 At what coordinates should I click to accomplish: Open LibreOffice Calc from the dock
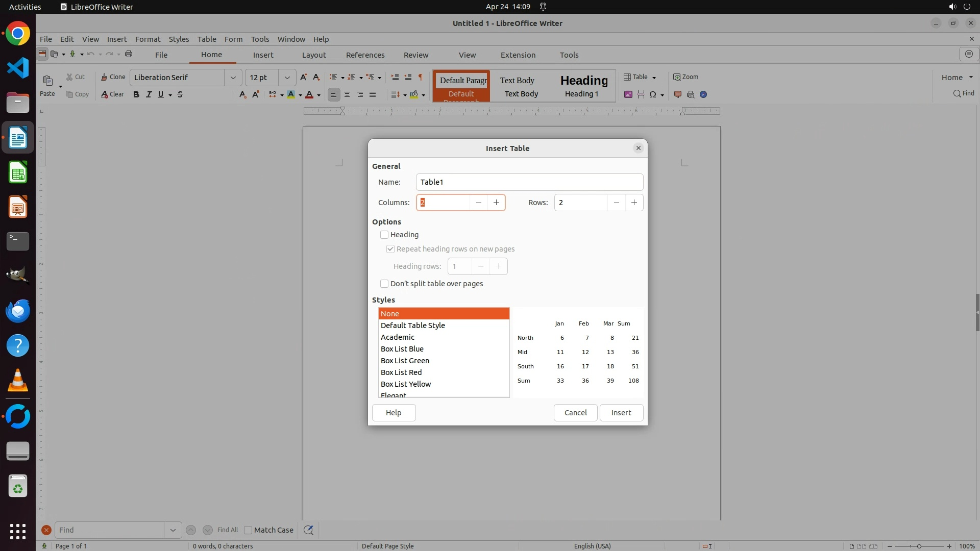coord(18,172)
